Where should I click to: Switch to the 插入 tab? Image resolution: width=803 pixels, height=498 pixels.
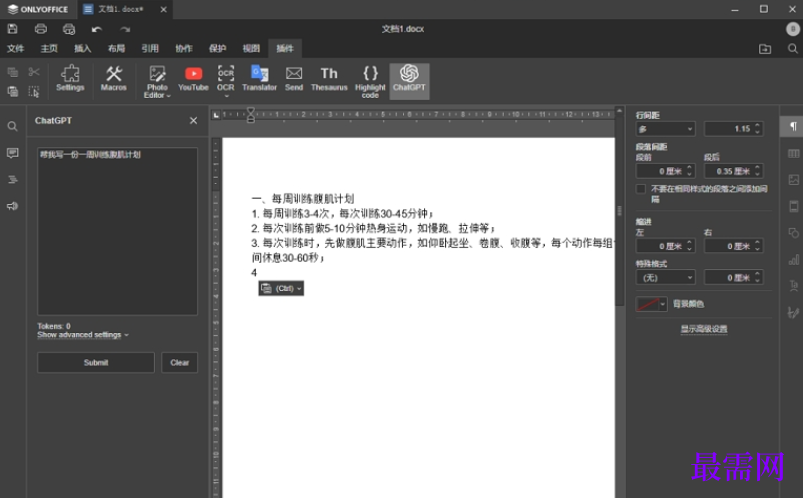tap(82, 49)
